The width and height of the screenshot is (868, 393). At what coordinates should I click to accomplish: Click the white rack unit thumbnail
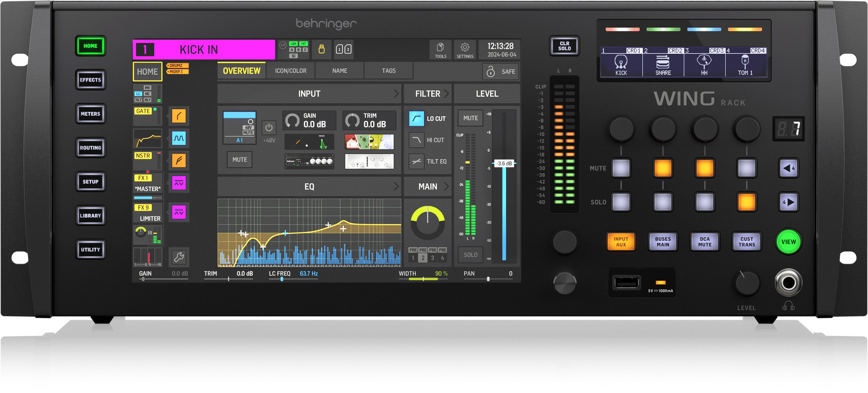coord(369,161)
